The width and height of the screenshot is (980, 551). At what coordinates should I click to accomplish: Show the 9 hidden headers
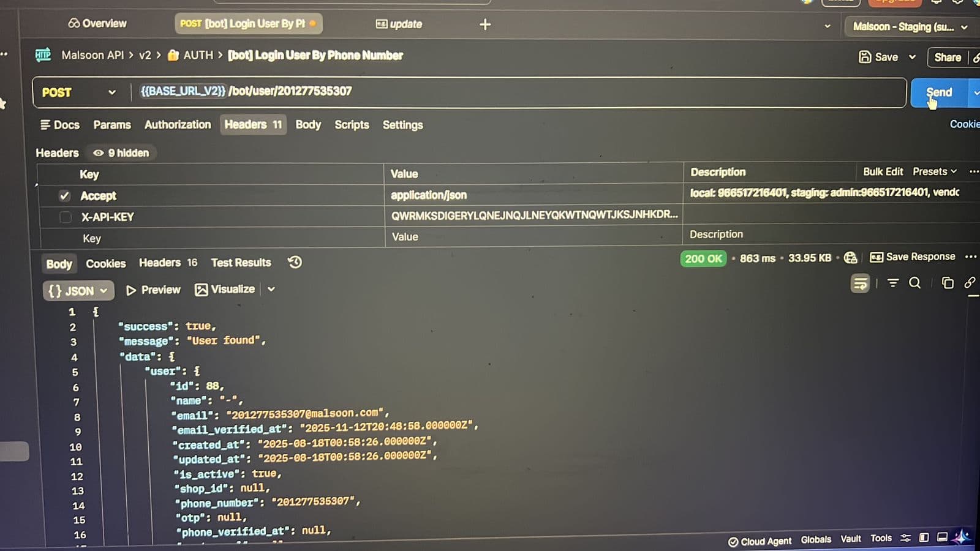121,153
